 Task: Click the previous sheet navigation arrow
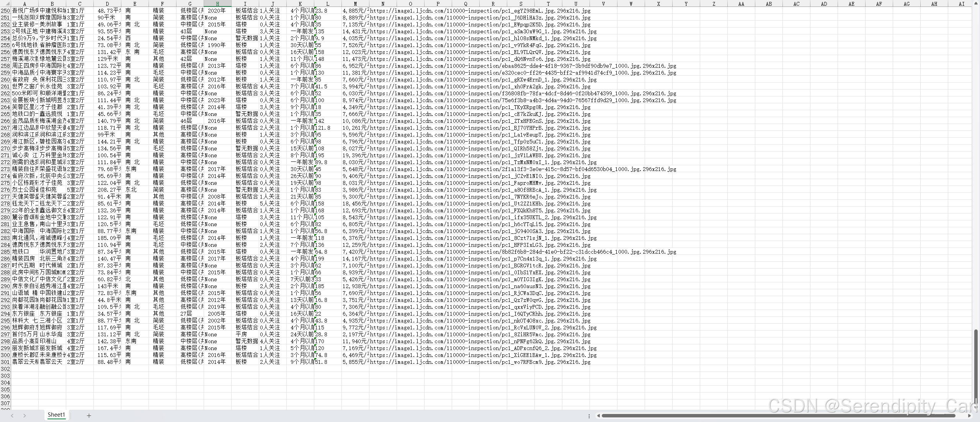click(x=12, y=415)
